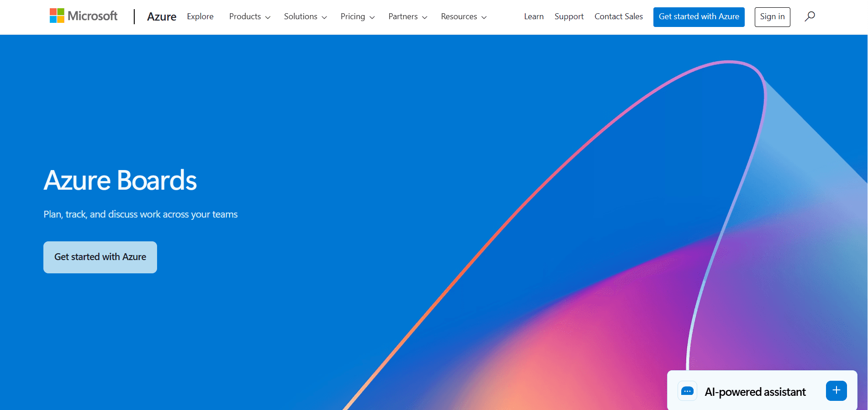This screenshot has height=410, width=868.
Task: Go to Azure home link
Action: pyautogui.click(x=162, y=16)
